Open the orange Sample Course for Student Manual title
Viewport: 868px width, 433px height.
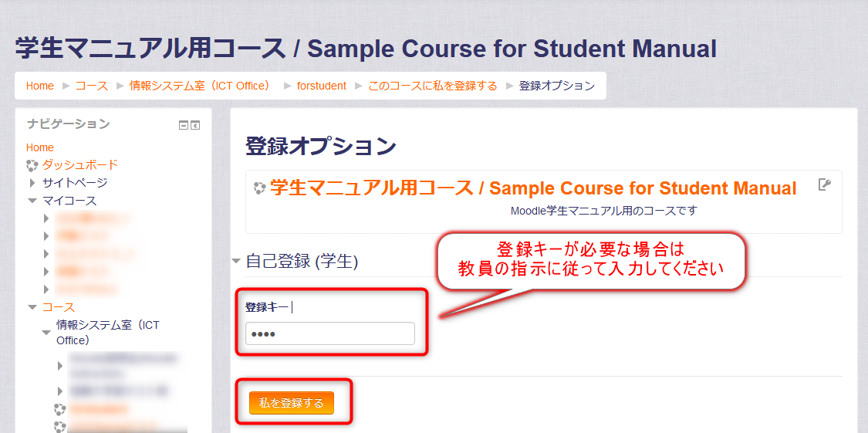[534, 188]
